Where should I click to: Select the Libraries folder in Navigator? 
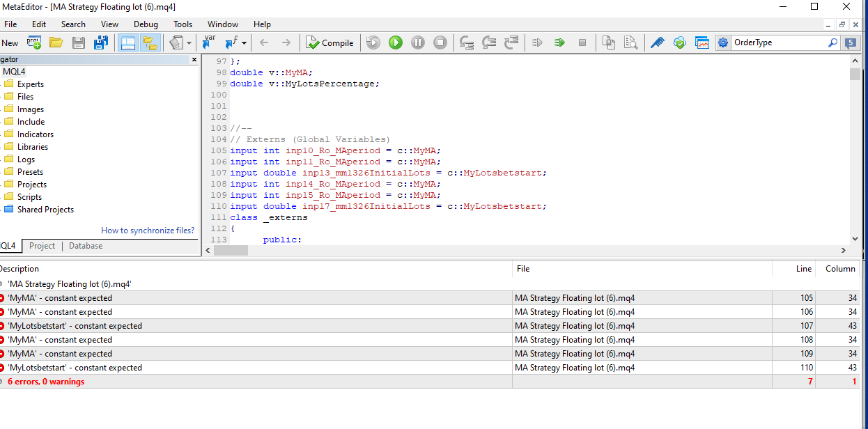(33, 147)
